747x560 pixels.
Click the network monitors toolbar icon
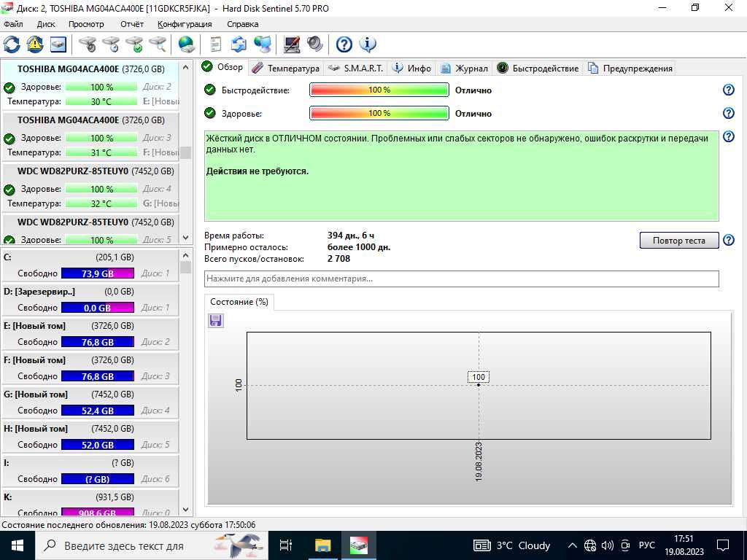[x=263, y=44]
